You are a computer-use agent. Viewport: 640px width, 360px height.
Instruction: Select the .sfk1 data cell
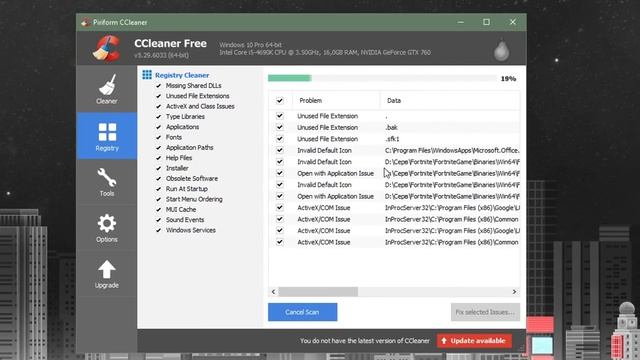392,139
